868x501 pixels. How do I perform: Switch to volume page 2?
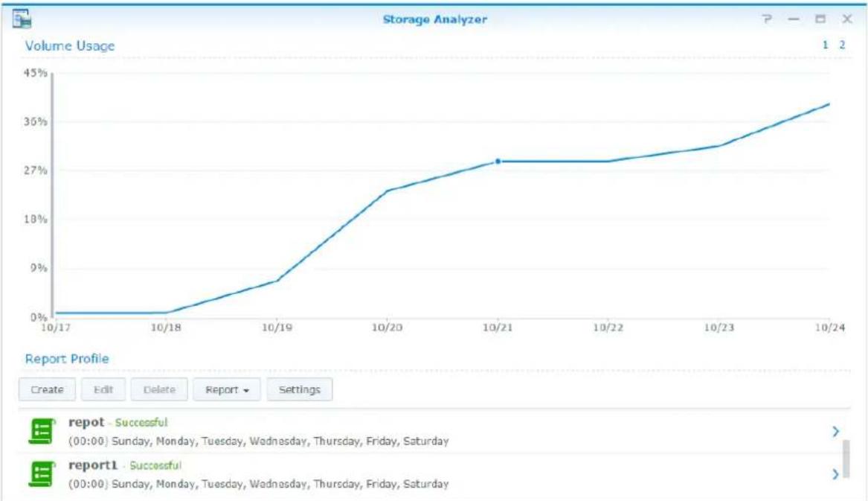point(842,45)
